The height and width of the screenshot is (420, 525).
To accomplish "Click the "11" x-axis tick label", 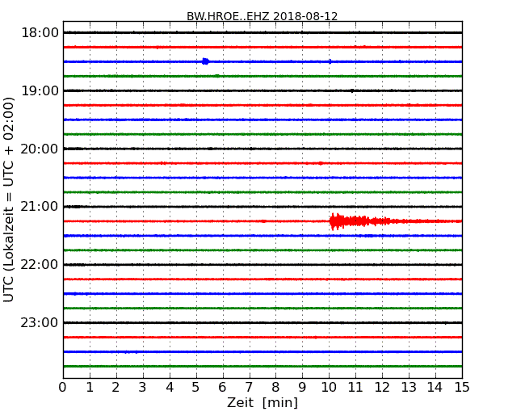I will coord(356,388).
